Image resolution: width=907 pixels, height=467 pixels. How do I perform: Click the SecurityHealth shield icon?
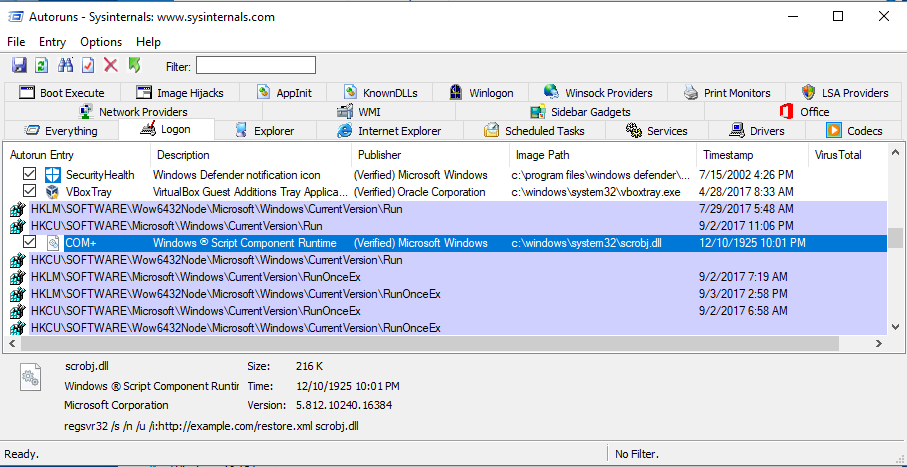(53, 175)
